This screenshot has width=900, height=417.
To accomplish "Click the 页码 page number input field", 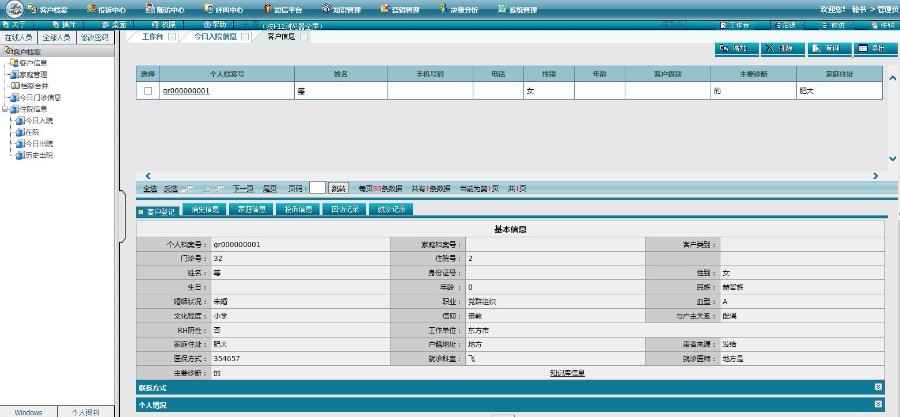I will tap(317, 188).
